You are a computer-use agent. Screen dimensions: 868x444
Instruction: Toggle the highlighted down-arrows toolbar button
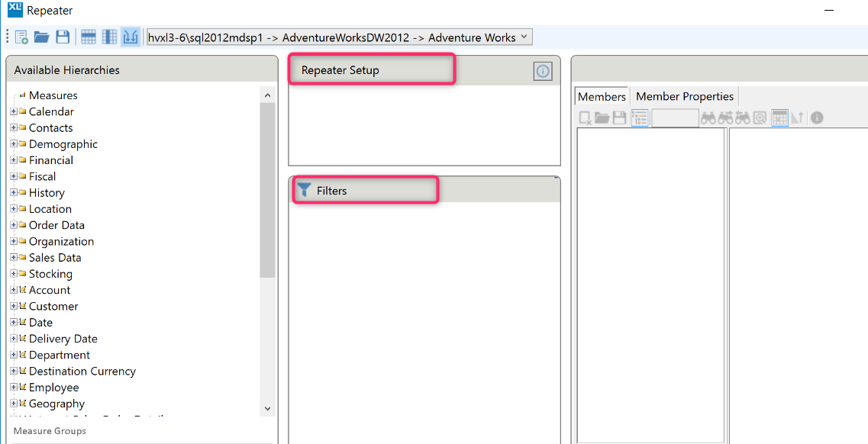pos(130,37)
